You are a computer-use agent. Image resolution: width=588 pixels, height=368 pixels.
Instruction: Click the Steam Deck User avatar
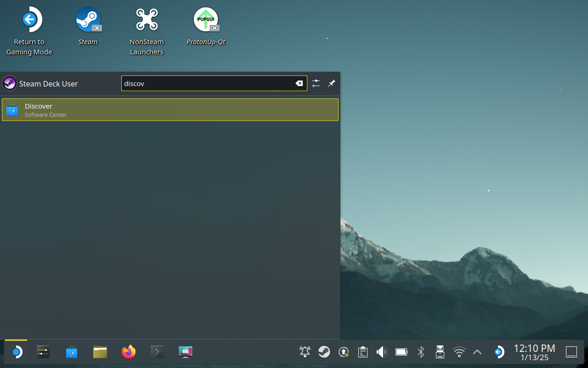click(10, 83)
